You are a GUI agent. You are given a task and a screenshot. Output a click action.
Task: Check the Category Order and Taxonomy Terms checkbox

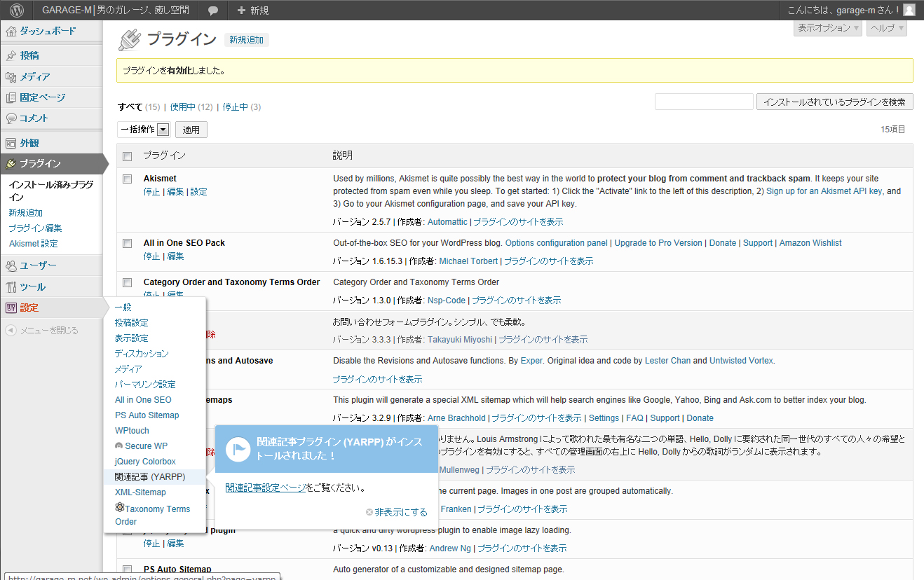click(x=128, y=282)
